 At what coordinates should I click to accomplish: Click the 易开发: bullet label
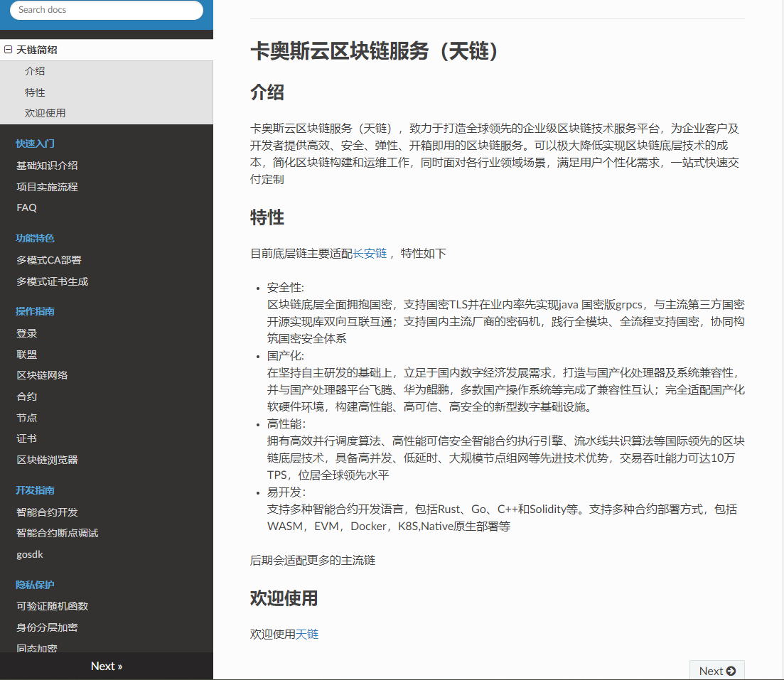coord(286,492)
